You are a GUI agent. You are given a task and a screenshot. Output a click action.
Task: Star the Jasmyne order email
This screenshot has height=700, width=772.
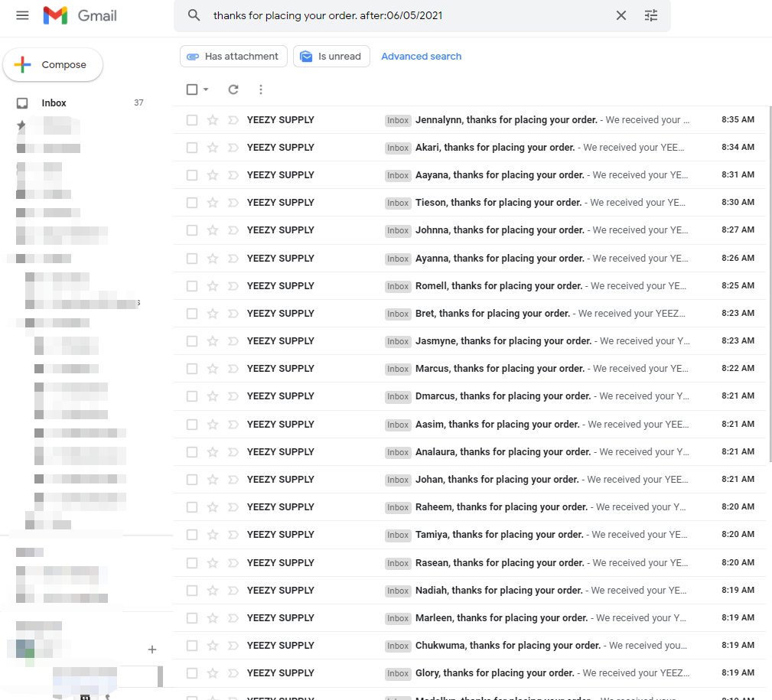[213, 341]
